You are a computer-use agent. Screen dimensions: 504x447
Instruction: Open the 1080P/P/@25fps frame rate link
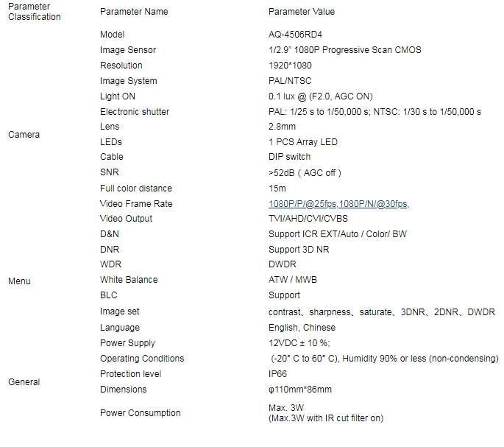tap(302, 204)
